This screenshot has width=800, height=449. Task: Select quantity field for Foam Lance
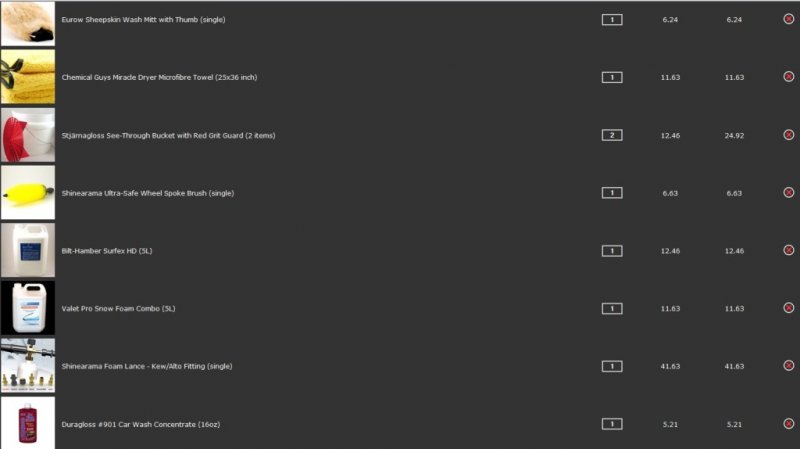click(x=612, y=366)
